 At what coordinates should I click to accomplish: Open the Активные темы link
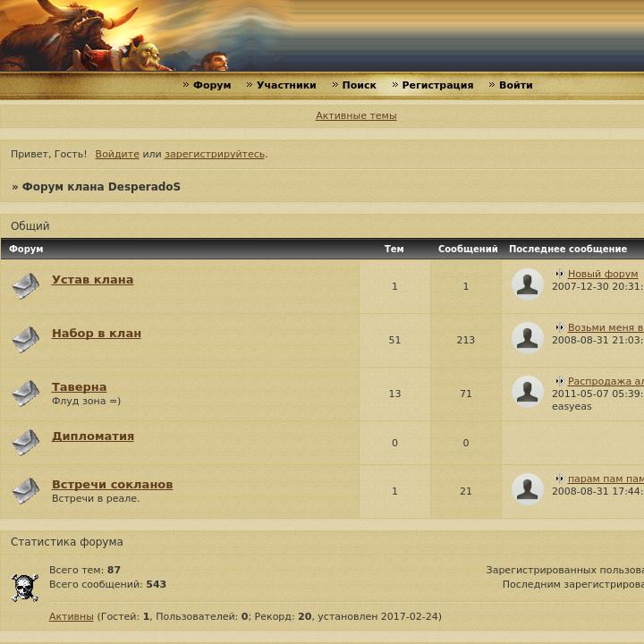(x=356, y=115)
